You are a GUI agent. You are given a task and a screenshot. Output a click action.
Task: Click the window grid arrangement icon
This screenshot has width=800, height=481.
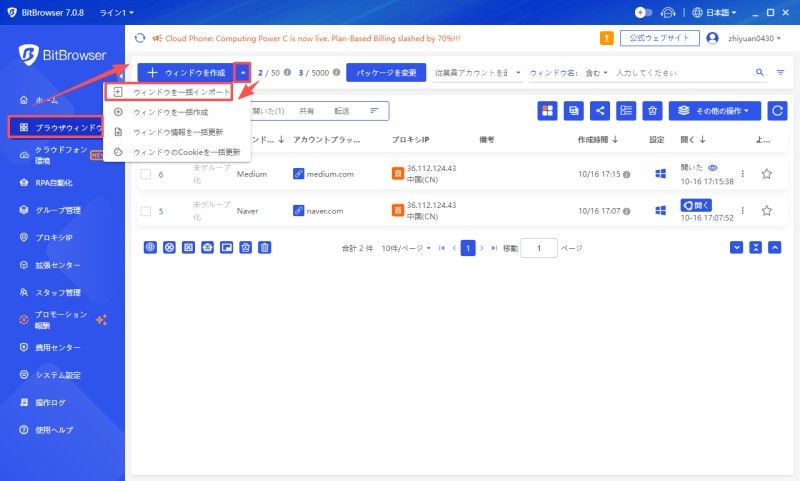click(548, 111)
